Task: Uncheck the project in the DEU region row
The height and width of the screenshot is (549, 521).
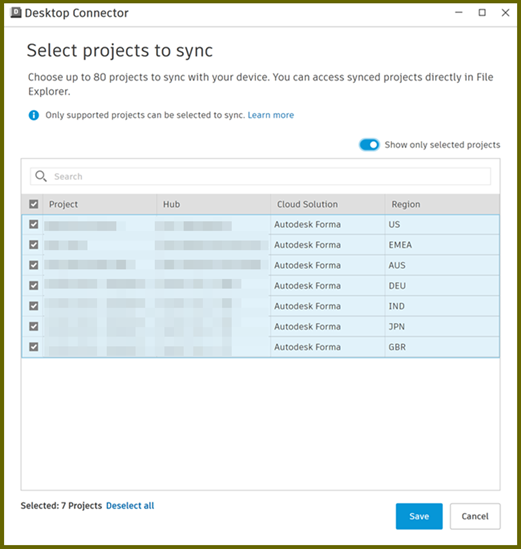Action: (x=34, y=286)
